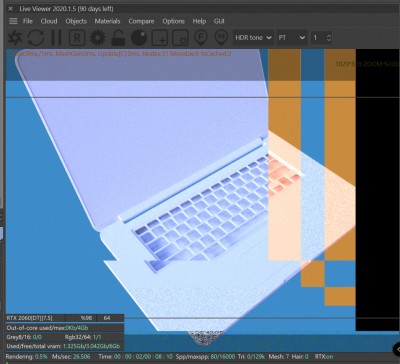
Task: Activate the film region icon
Action: (180, 38)
